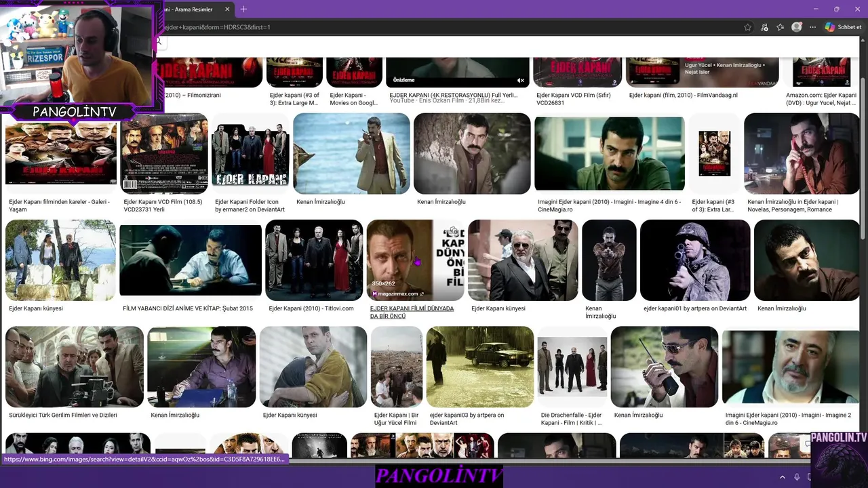Open the 'Ejder kapani (#3 of 3): Extra Lar...' small poster thumbnail
868x488 pixels.
pyautogui.click(x=714, y=154)
